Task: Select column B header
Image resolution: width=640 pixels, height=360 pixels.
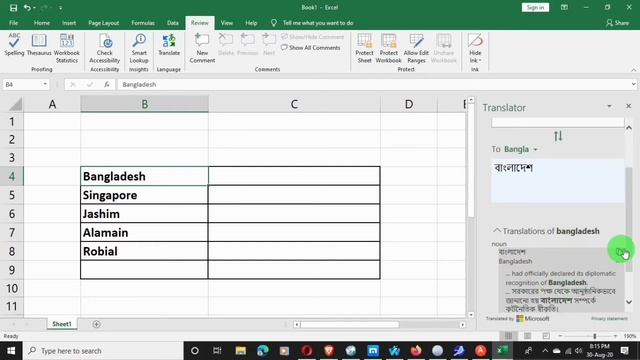Action: [x=144, y=104]
